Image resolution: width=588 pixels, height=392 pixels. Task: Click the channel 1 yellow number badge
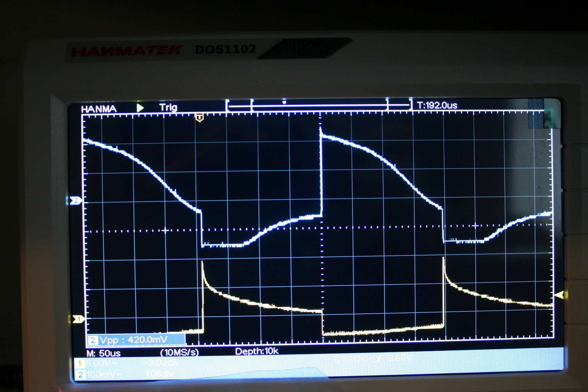tap(80, 363)
